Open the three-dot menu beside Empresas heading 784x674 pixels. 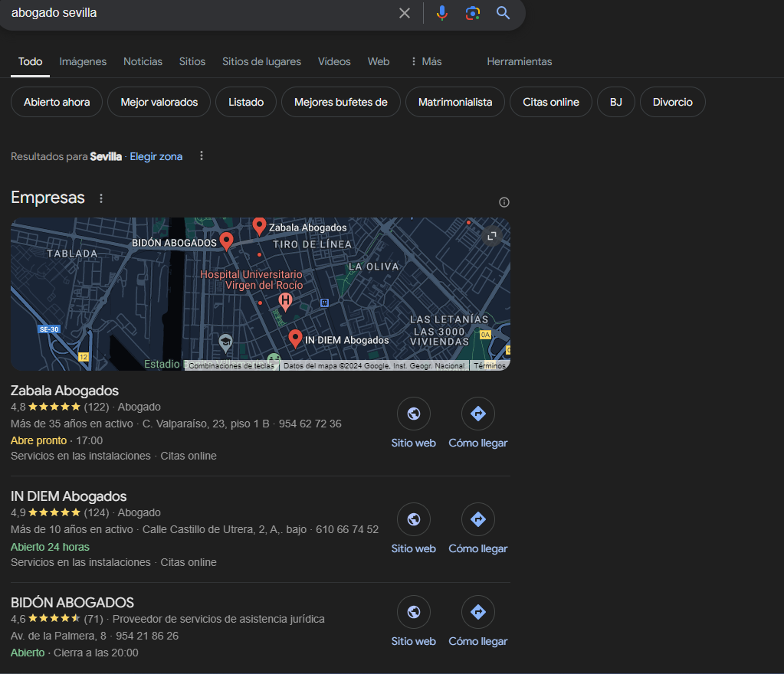(x=101, y=198)
